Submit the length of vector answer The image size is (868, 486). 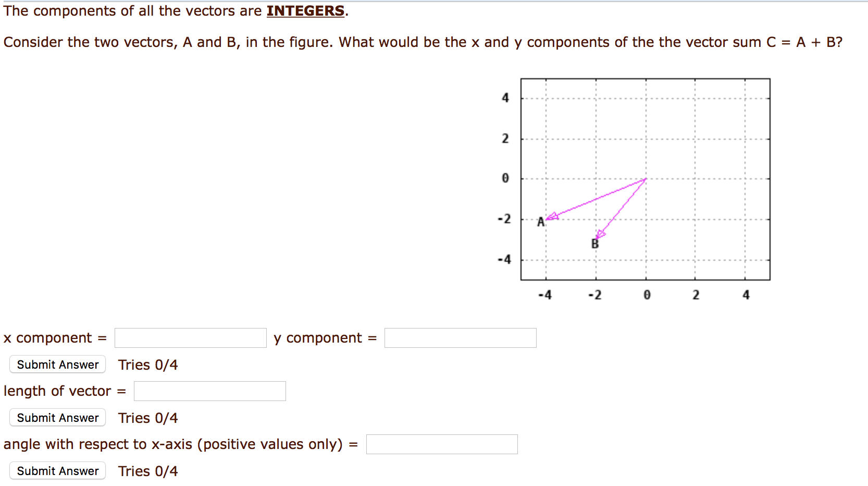point(57,417)
